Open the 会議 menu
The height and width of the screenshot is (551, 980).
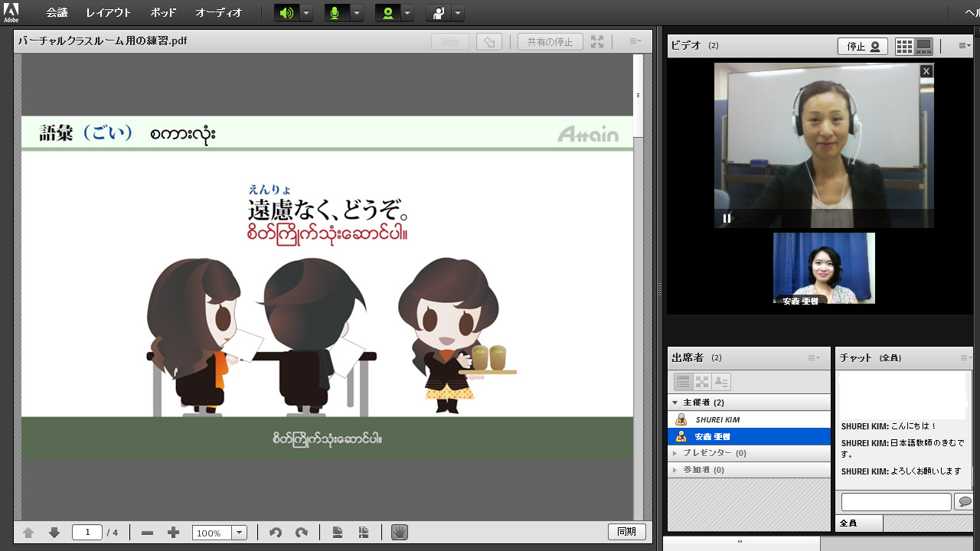[57, 13]
